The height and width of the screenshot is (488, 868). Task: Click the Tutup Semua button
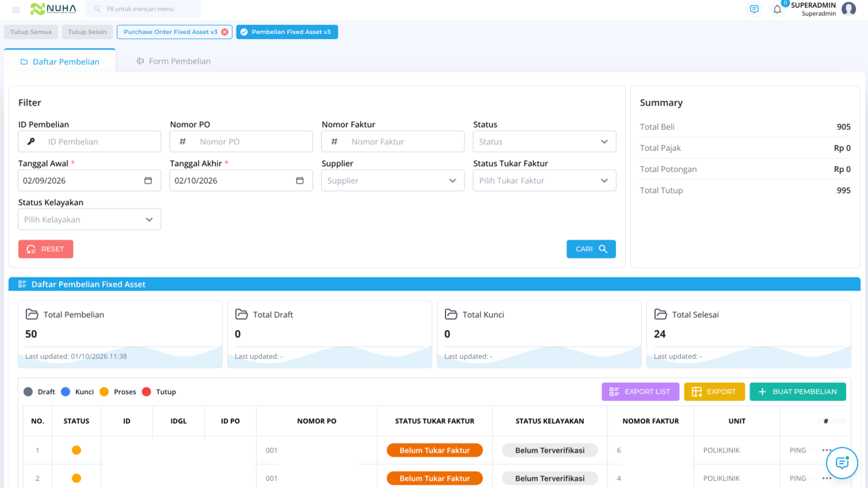[x=31, y=32]
